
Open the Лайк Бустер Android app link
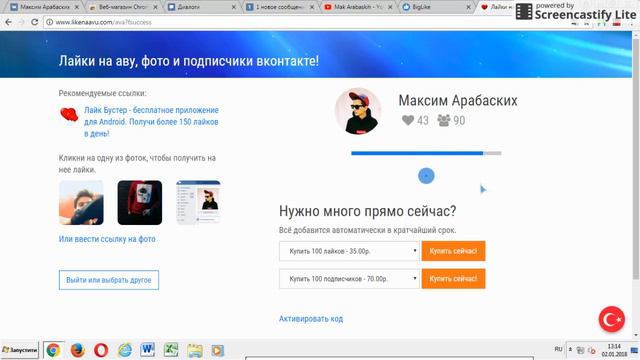151,122
